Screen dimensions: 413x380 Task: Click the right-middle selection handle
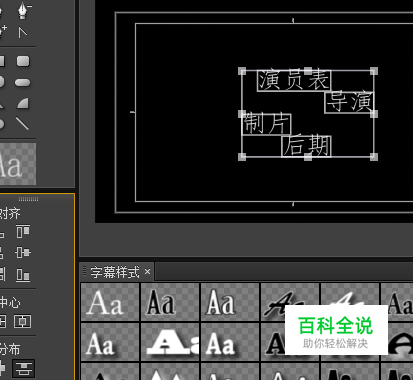point(374,114)
